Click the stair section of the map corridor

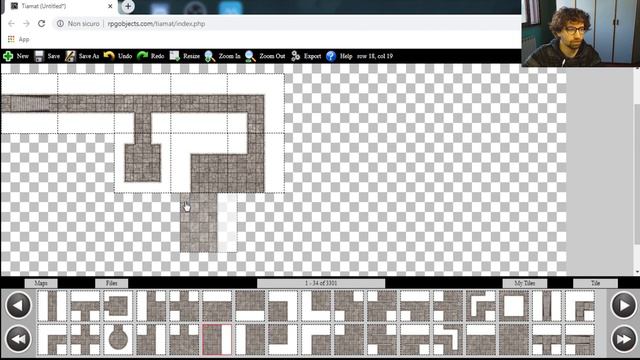[x=29, y=103]
